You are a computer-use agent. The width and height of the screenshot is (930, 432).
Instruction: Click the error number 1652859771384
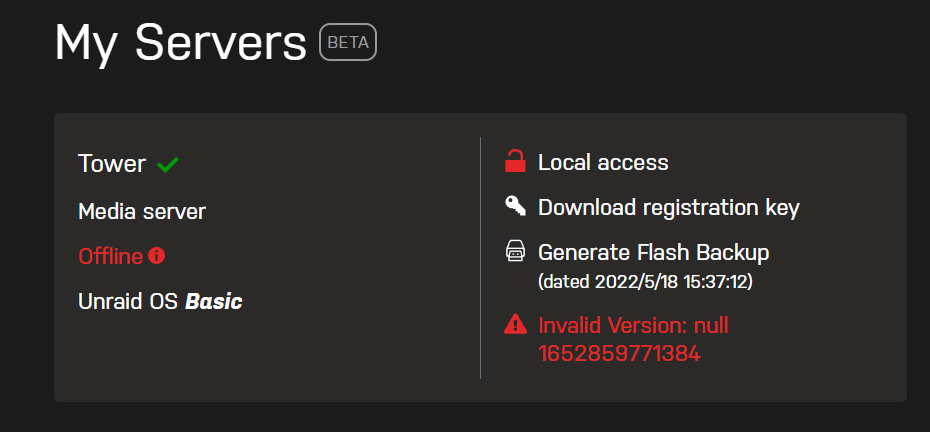pyautogui.click(x=620, y=354)
